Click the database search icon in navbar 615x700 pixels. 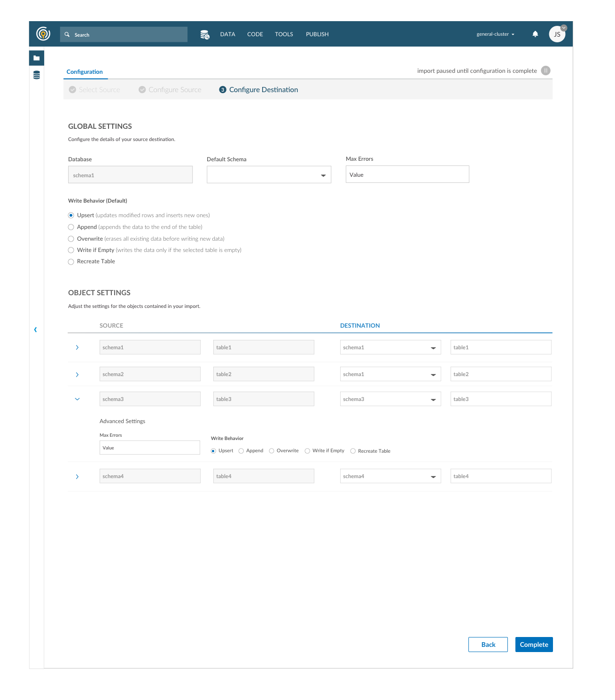point(205,34)
